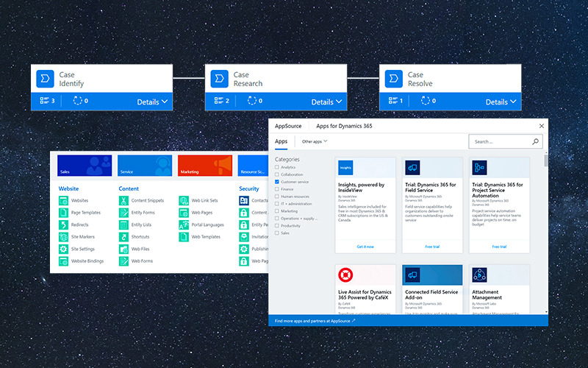The width and height of the screenshot is (588, 368).
Task: Click the Site Settings gear icon
Action: coord(63,249)
